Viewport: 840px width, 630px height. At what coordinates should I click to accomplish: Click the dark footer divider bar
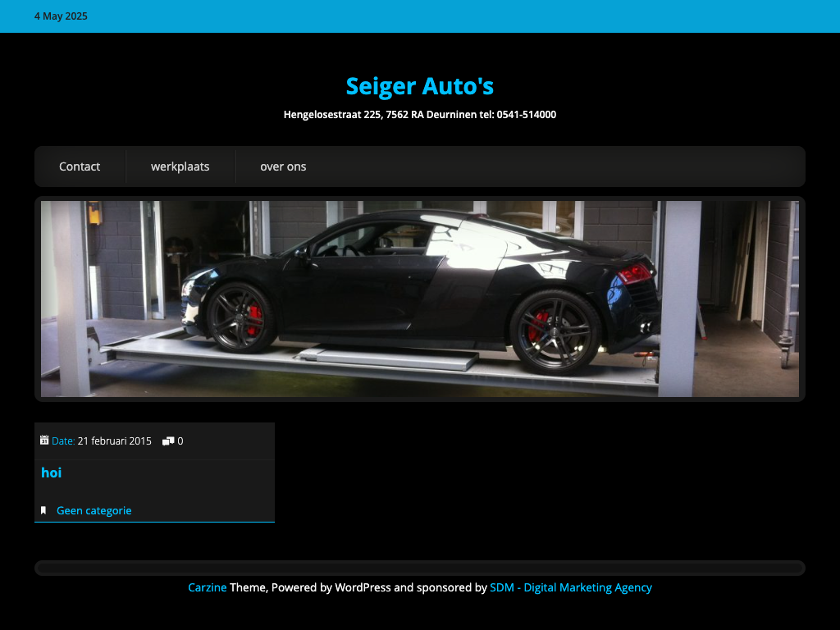[x=419, y=568]
